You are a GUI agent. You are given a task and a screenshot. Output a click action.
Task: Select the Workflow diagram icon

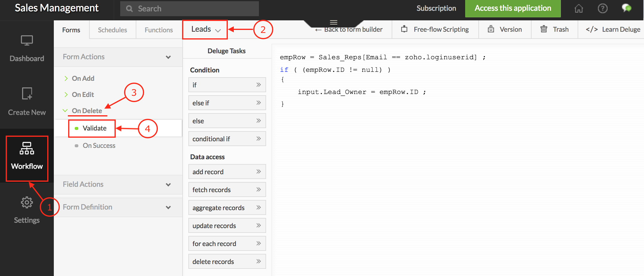(27, 148)
